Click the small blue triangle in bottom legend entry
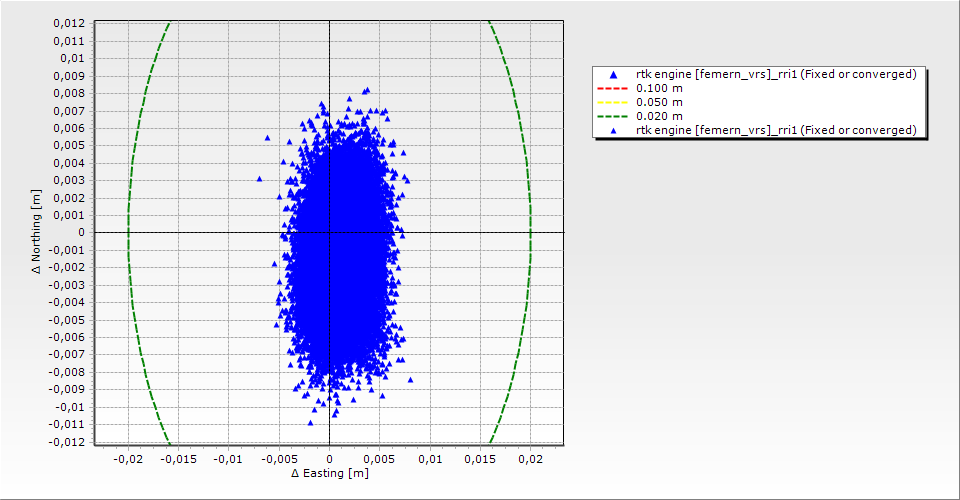This screenshot has width=960, height=500. (613, 130)
